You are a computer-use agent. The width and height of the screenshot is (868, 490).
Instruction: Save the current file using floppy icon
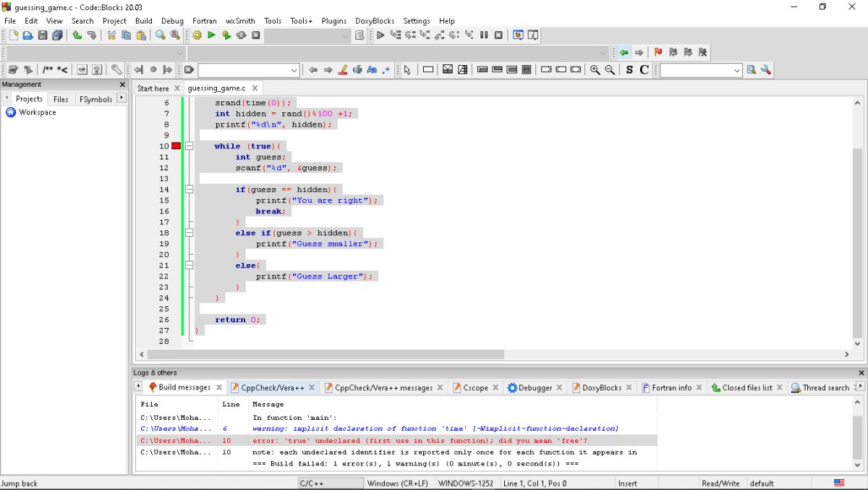(x=43, y=35)
